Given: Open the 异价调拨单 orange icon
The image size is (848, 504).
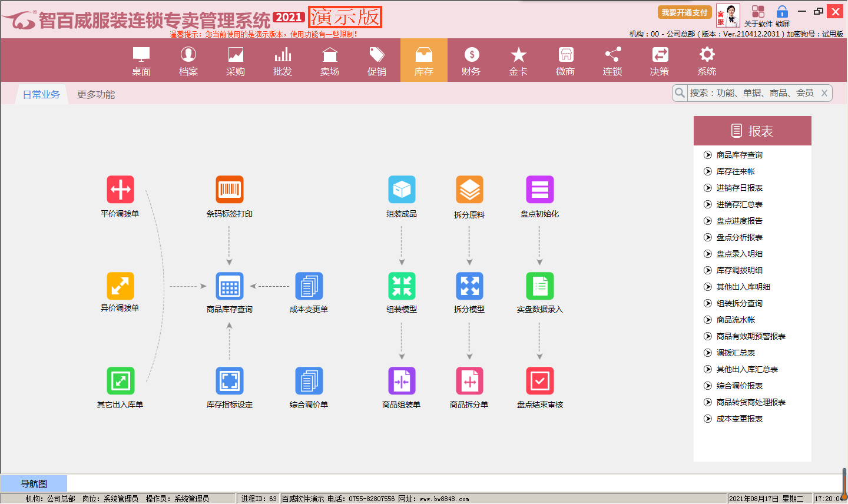Looking at the screenshot, I should pos(120,286).
